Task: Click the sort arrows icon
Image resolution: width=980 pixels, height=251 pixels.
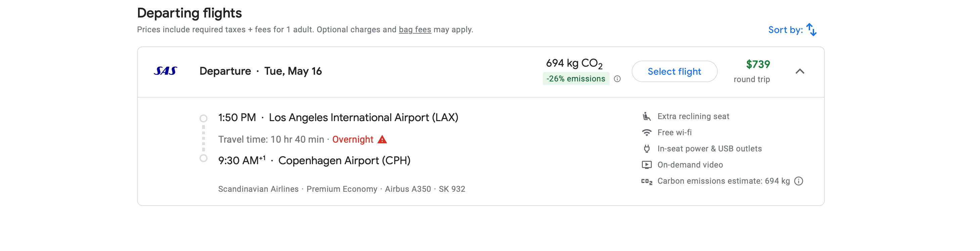Action: click(811, 30)
